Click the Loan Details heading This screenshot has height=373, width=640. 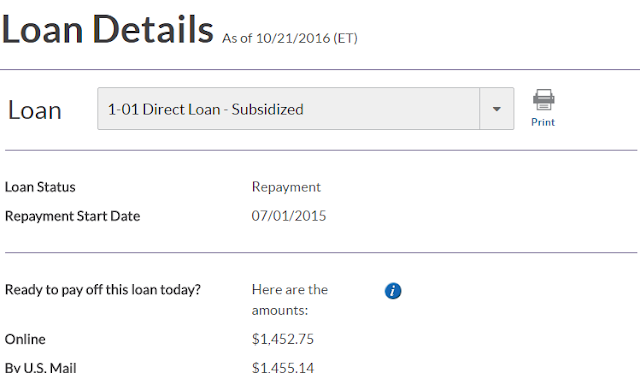pyautogui.click(x=108, y=29)
